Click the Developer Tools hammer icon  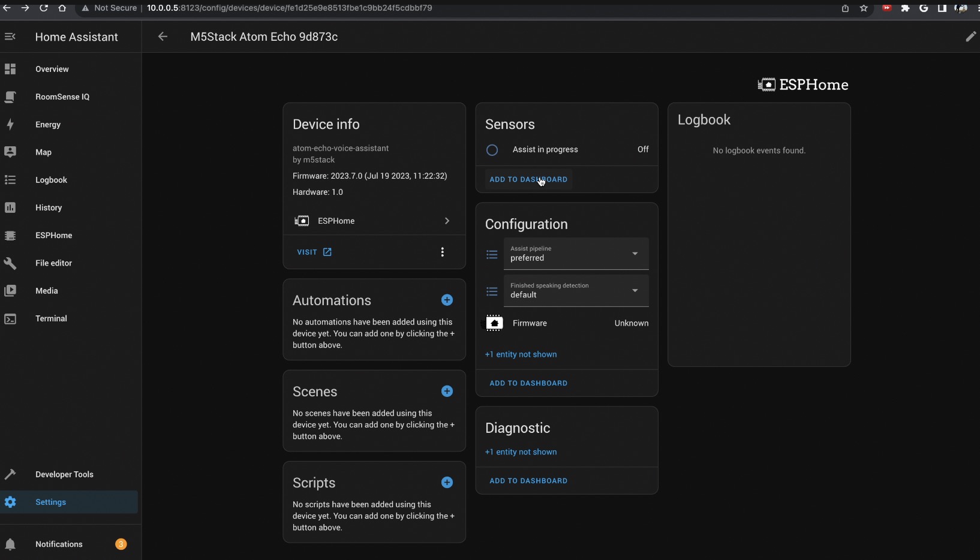click(10, 474)
